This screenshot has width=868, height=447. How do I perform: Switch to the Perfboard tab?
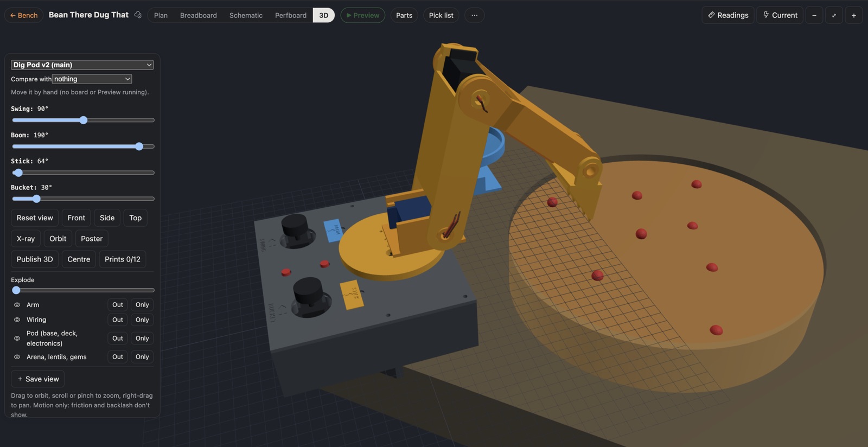tap(291, 15)
